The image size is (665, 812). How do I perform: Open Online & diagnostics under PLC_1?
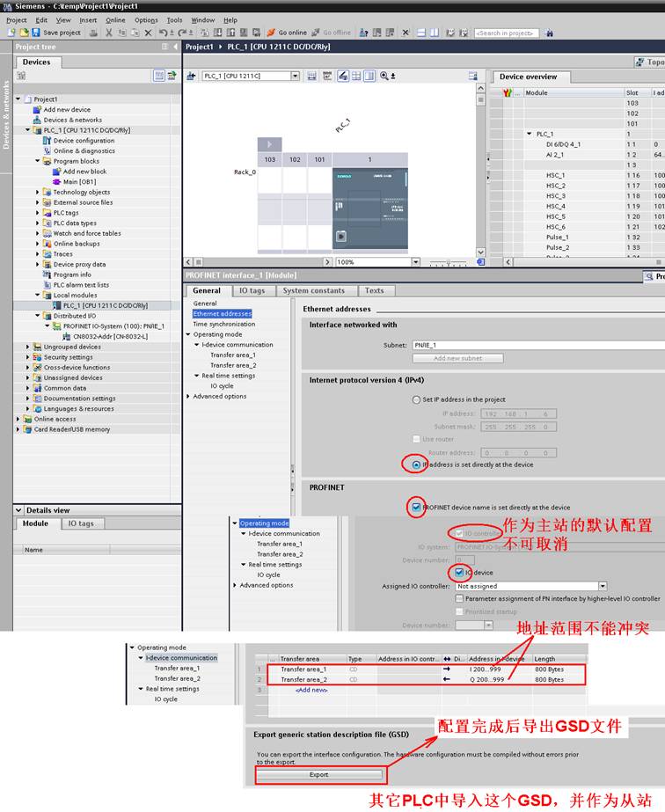click(84, 151)
